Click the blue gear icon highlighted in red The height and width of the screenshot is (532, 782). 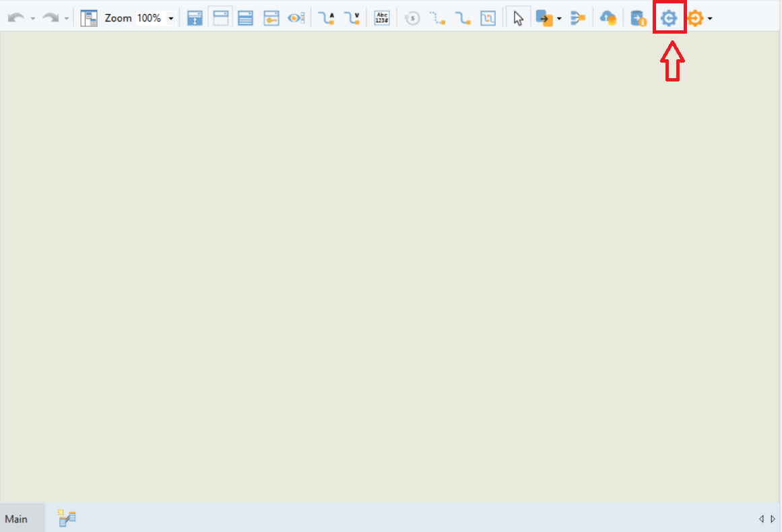pos(669,18)
